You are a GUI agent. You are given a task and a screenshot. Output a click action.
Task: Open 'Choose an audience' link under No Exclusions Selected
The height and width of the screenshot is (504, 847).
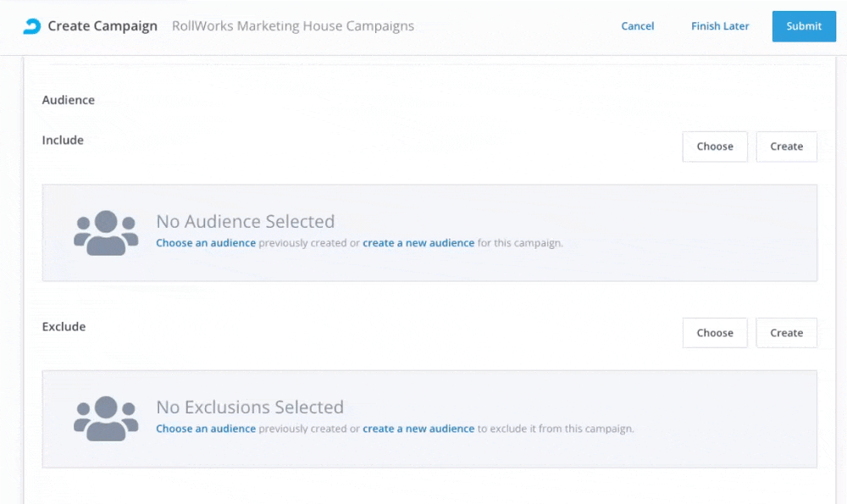pos(206,429)
